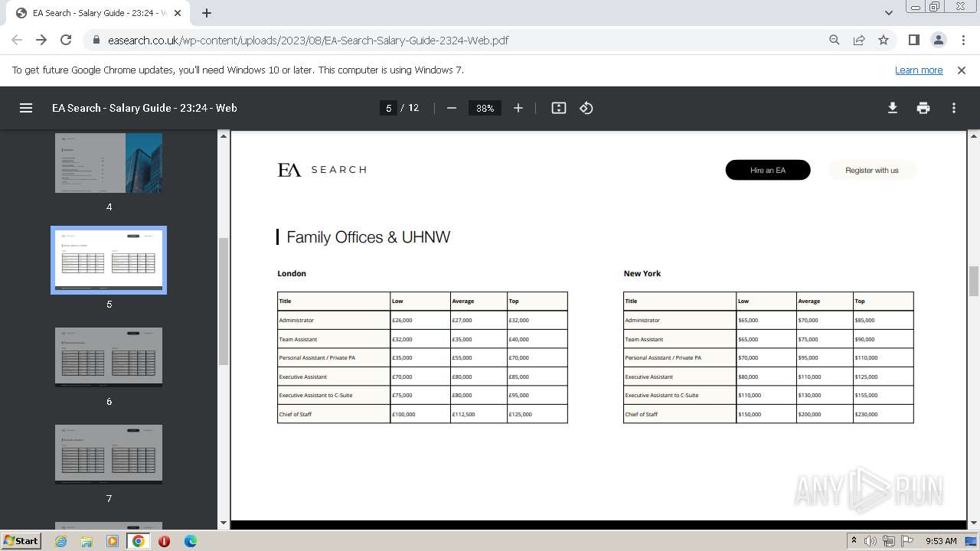The image size is (980, 551).
Task: Click London Administrator £26,000 cell
Action: pyautogui.click(x=420, y=320)
